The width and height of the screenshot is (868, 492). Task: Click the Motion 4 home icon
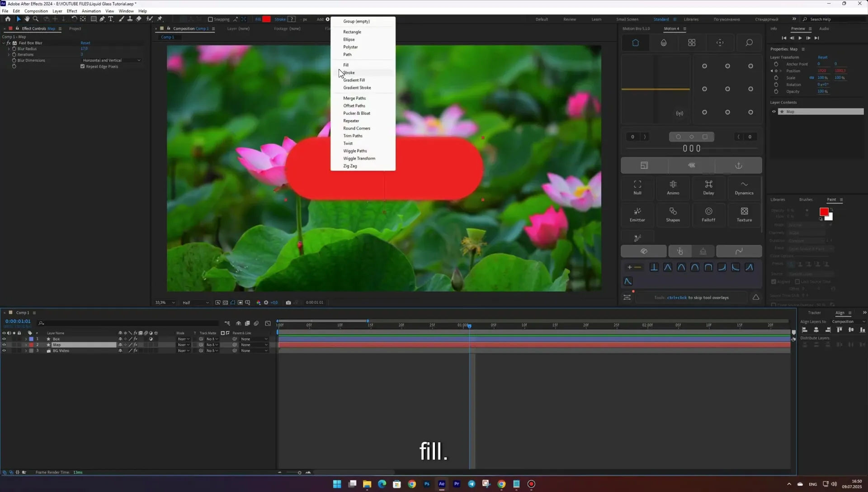tap(635, 43)
